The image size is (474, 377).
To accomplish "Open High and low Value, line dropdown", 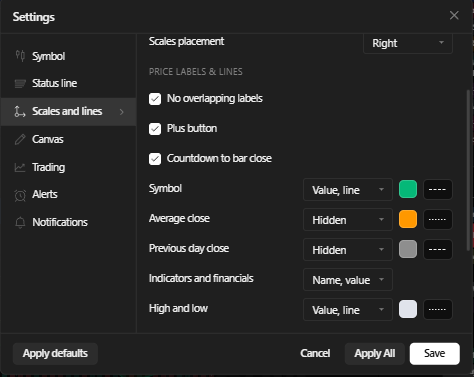I will pos(348,310).
